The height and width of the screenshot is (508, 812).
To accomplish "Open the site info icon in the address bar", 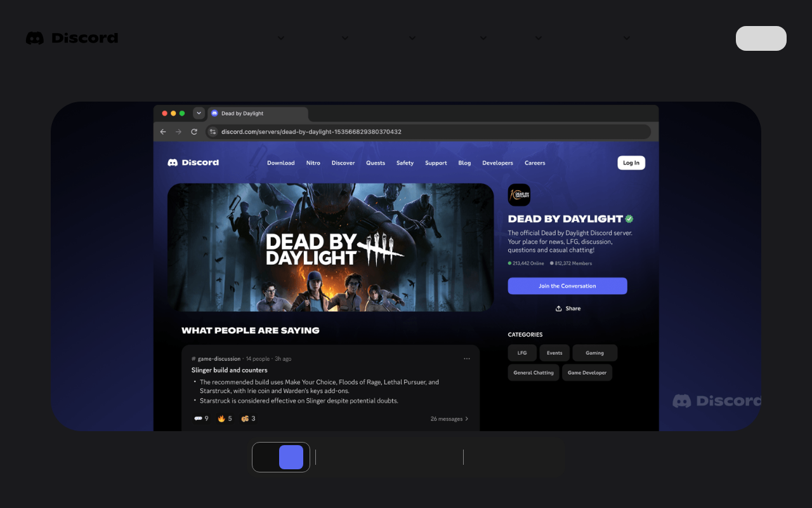I will pos(213,131).
